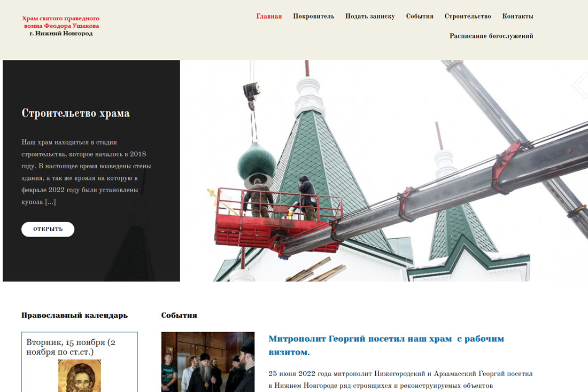Image resolution: width=588 pixels, height=392 pixels.
Task: Click the 'Наш храм находиться в стадии' slide description
Action: (x=86, y=172)
